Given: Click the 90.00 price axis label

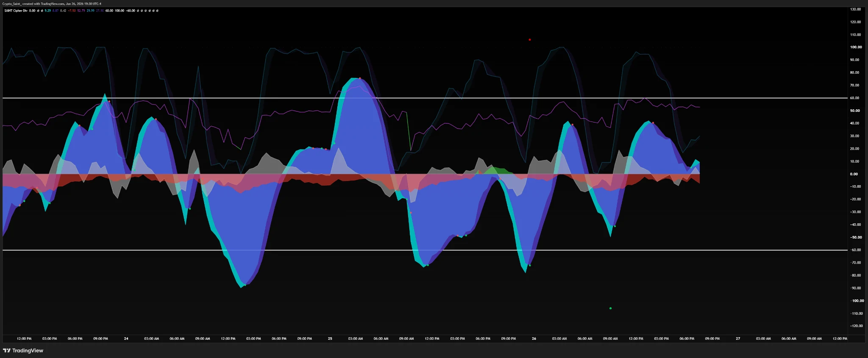Looking at the screenshot, I should (854, 60).
